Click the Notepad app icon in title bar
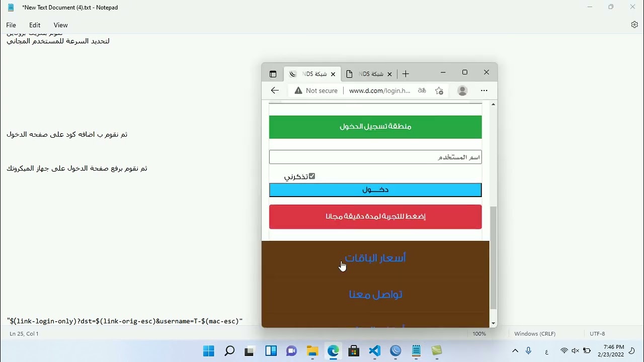644x362 pixels. [11, 8]
